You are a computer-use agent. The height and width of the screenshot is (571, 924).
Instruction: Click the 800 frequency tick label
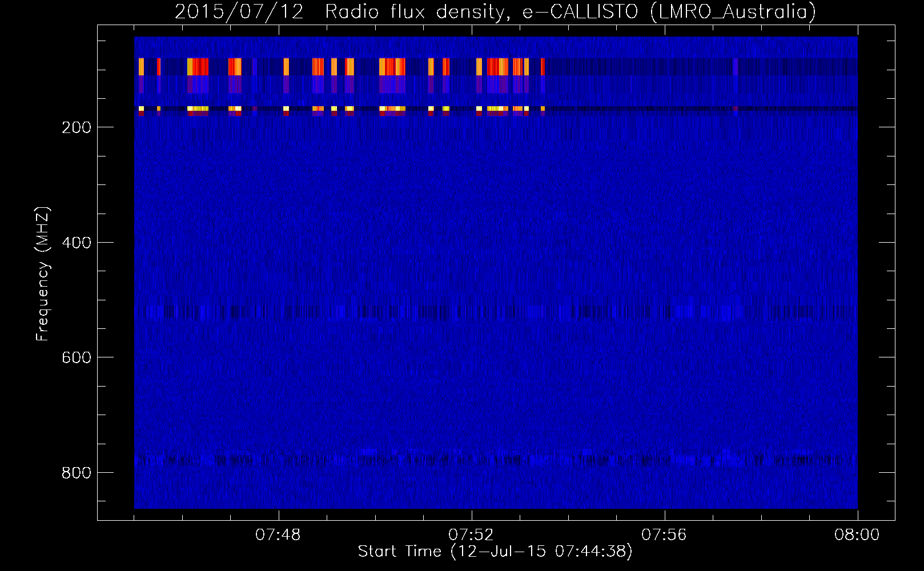tap(77, 473)
